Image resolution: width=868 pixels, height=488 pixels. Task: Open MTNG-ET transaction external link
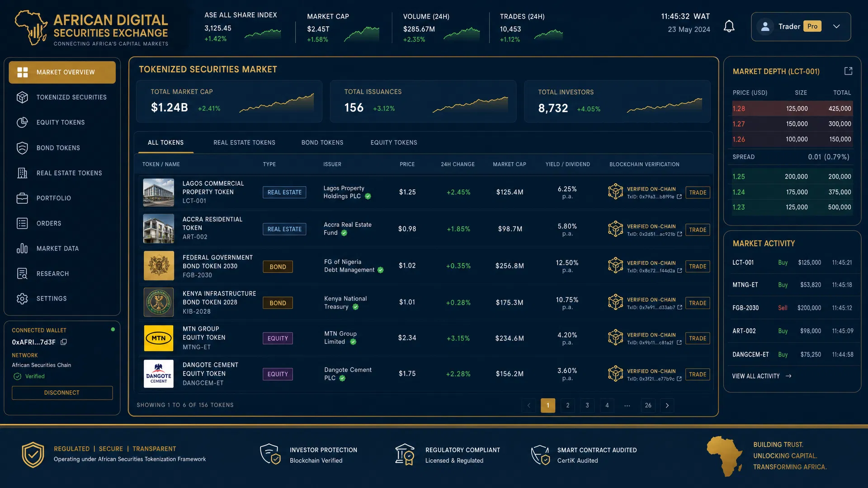[679, 343]
